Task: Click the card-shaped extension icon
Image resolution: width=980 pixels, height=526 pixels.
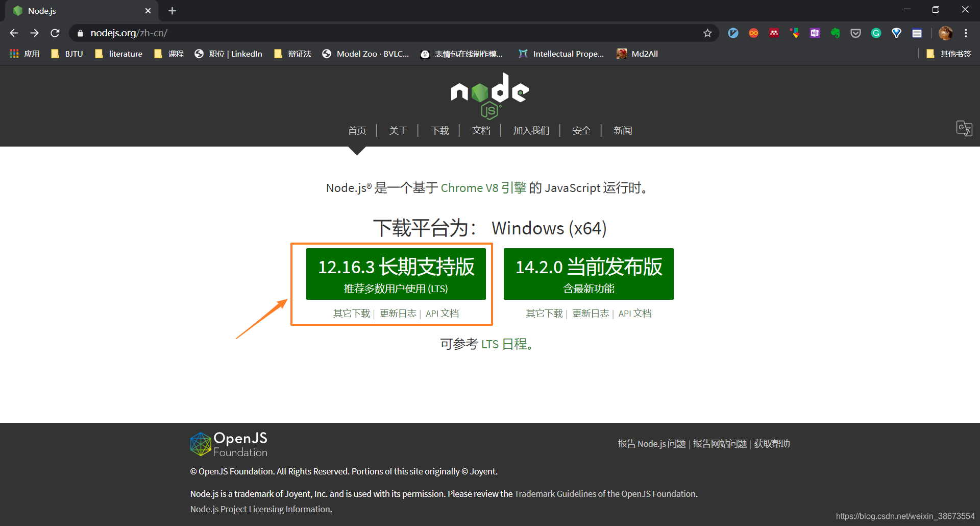Action: (x=917, y=33)
